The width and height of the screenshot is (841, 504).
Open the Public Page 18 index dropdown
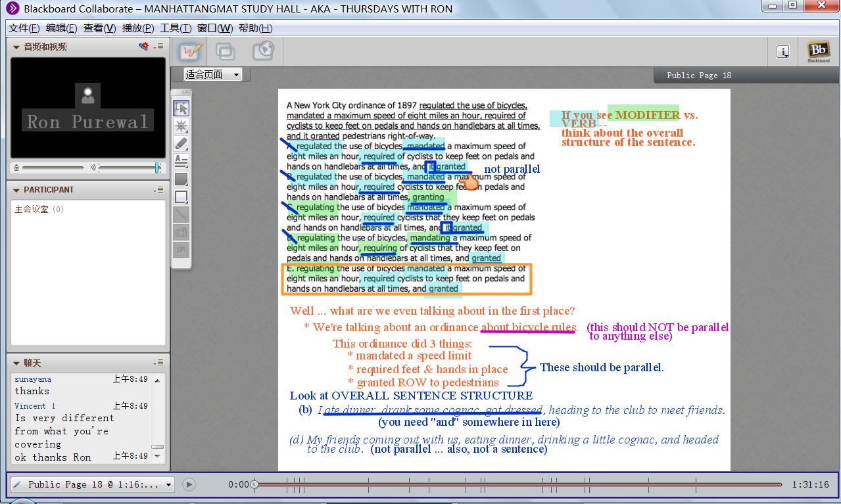coord(93,484)
